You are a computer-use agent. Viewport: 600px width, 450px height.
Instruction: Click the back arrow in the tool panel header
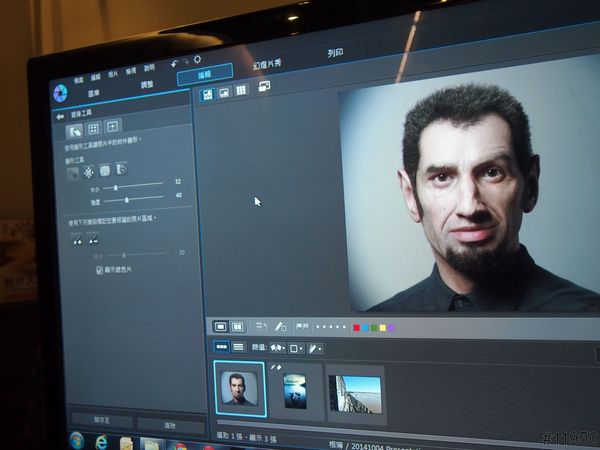click(x=60, y=116)
